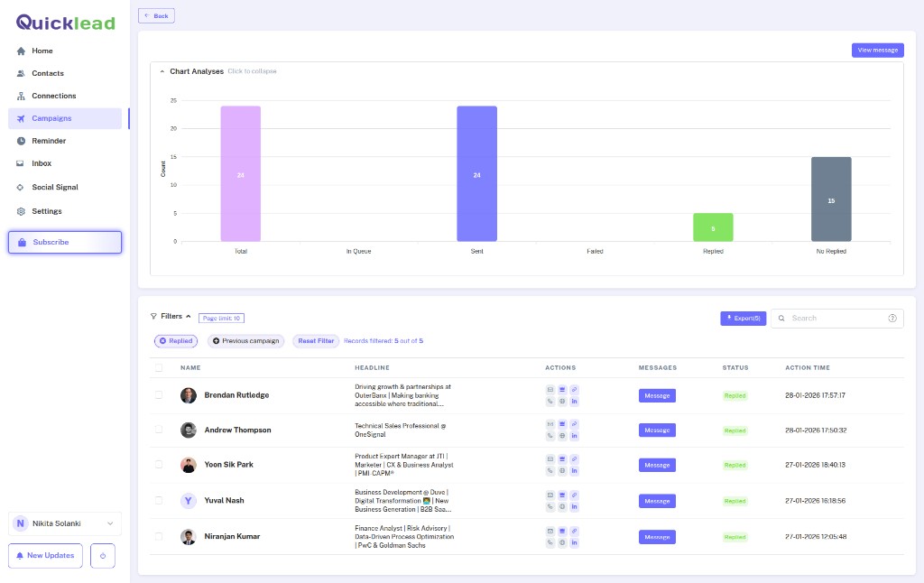
Task: Click the copy-link icon for Niranjan Kumar
Action: point(575,531)
